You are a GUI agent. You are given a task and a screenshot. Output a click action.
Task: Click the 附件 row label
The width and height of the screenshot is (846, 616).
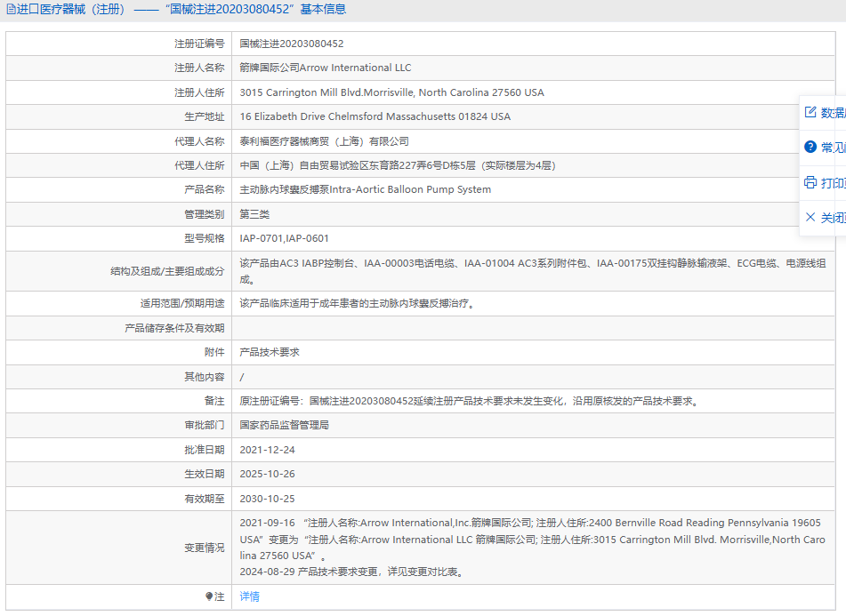pos(214,352)
